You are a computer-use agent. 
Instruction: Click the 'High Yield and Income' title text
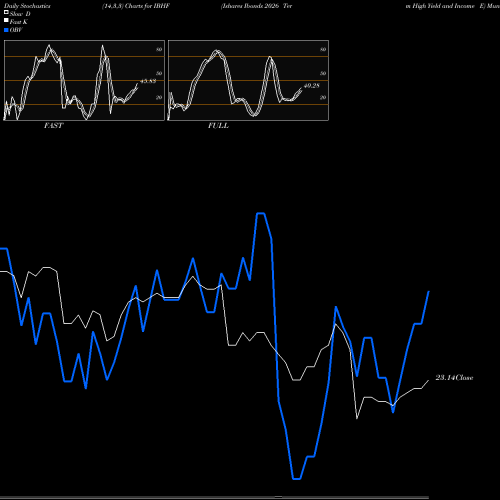coord(443,6)
